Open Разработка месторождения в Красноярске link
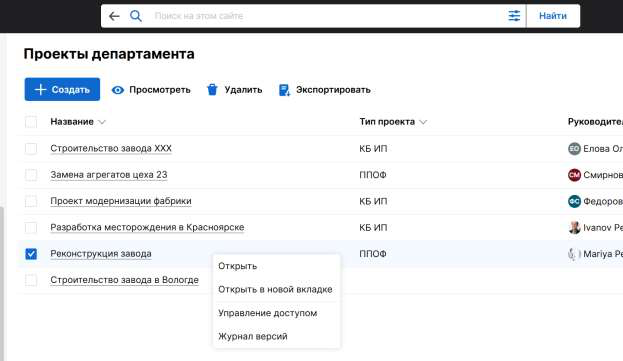This screenshot has height=361, width=623. point(147,228)
